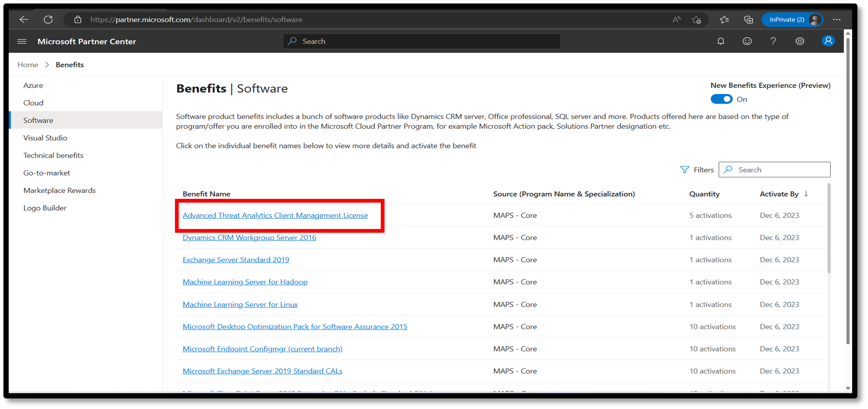868x409 pixels.
Task: Select Visual Studio in sidebar
Action: click(45, 138)
